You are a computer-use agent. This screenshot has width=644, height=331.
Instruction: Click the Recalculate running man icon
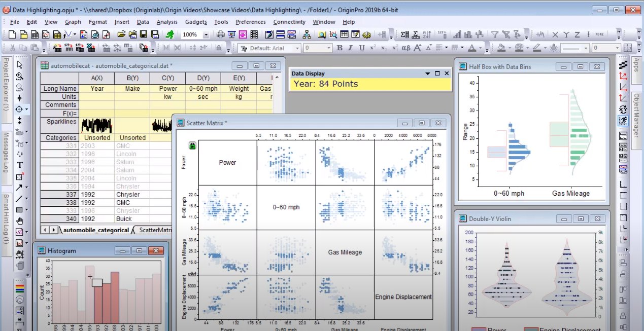(170, 35)
